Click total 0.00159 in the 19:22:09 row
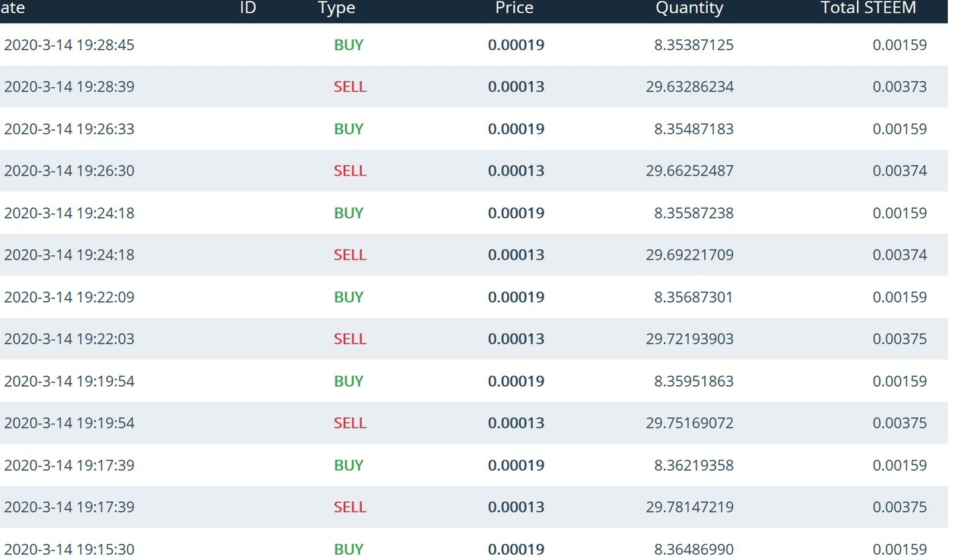 (899, 297)
